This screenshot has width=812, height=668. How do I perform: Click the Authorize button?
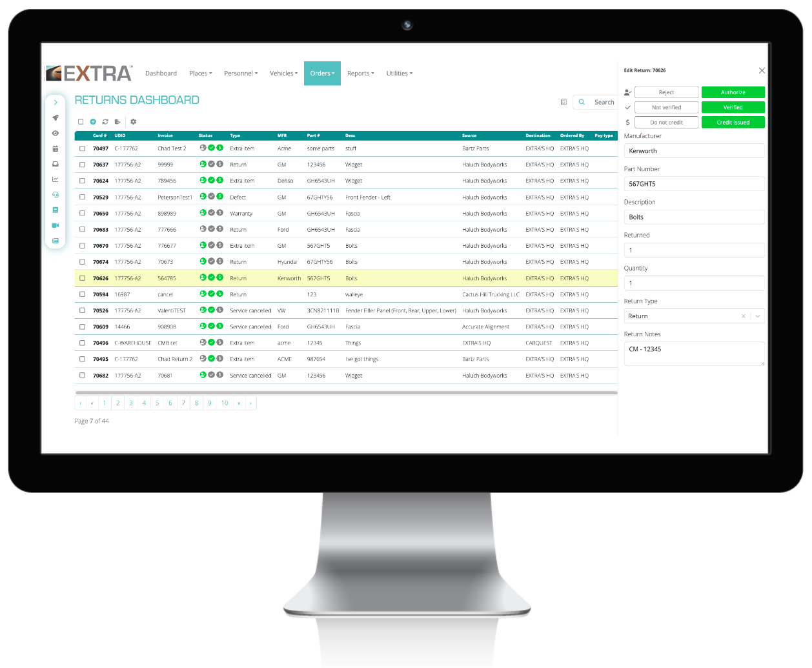[733, 92]
